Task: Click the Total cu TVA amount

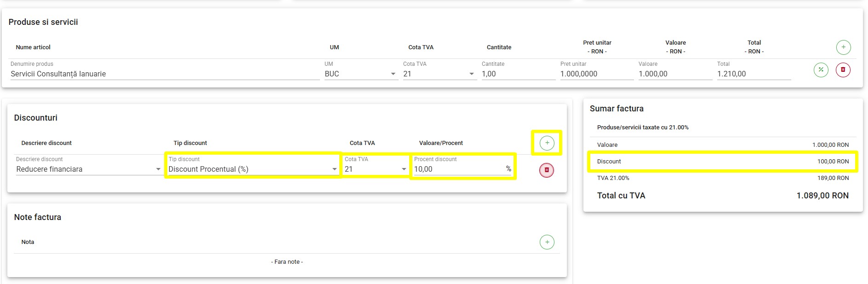Action: point(822,196)
